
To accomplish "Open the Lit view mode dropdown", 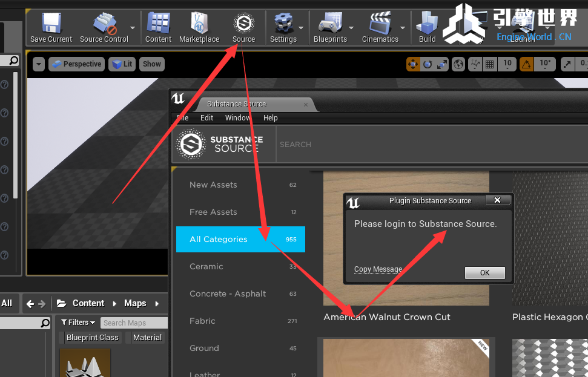I will [122, 64].
